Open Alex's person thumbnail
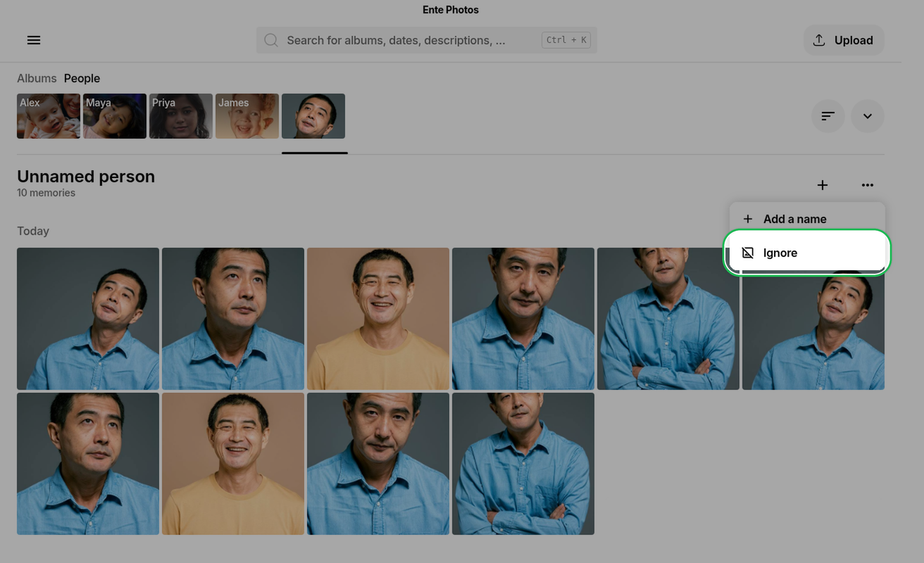924x563 pixels. pyautogui.click(x=49, y=116)
